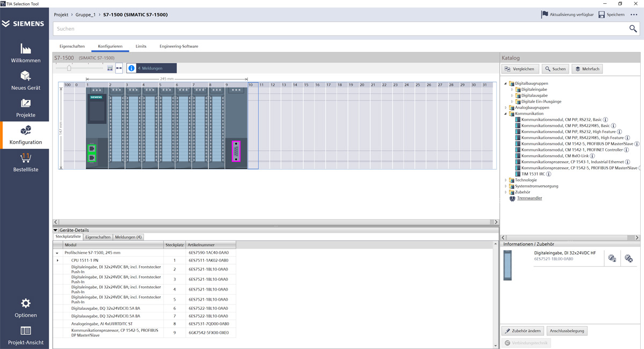Open the Engineering-Software tab
This screenshot has height=349, width=644.
coord(179,46)
